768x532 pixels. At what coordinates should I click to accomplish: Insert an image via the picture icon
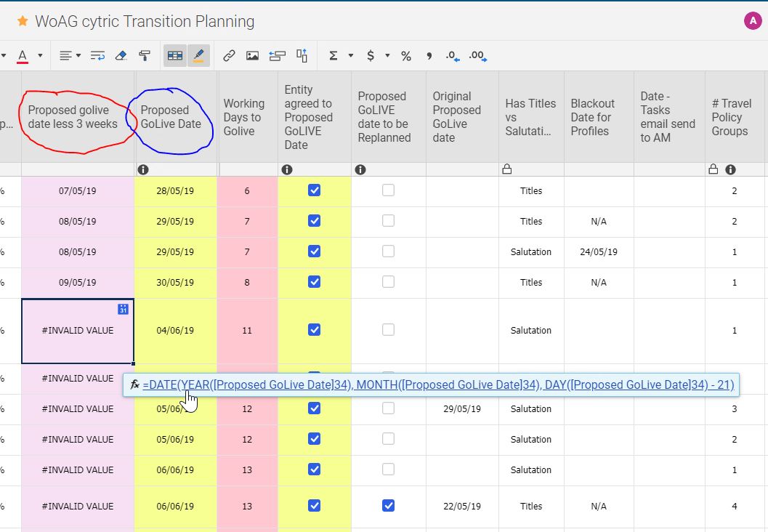(252, 55)
